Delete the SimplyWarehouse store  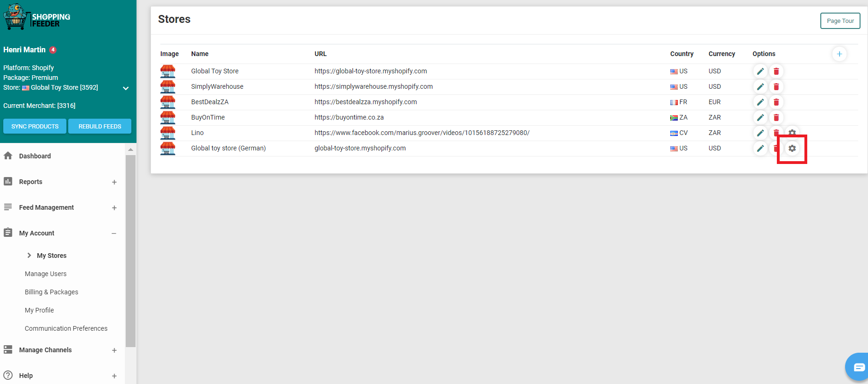click(x=776, y=86)
